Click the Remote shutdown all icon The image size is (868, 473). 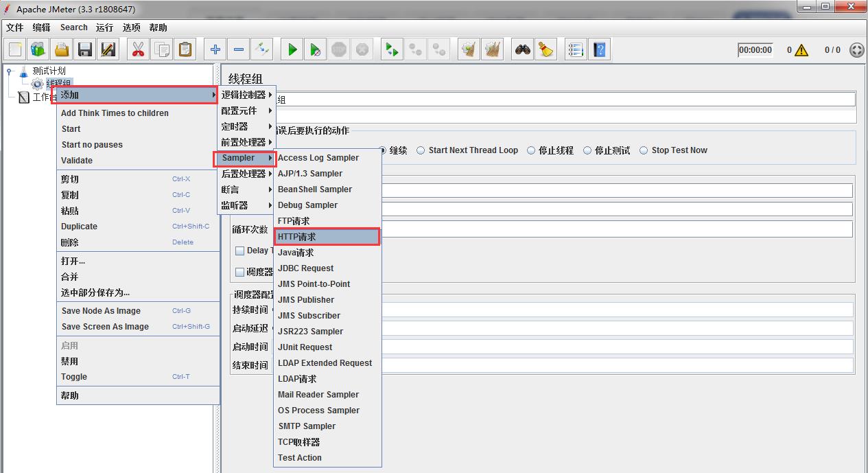pyautogui.click(x=439, y=49)
